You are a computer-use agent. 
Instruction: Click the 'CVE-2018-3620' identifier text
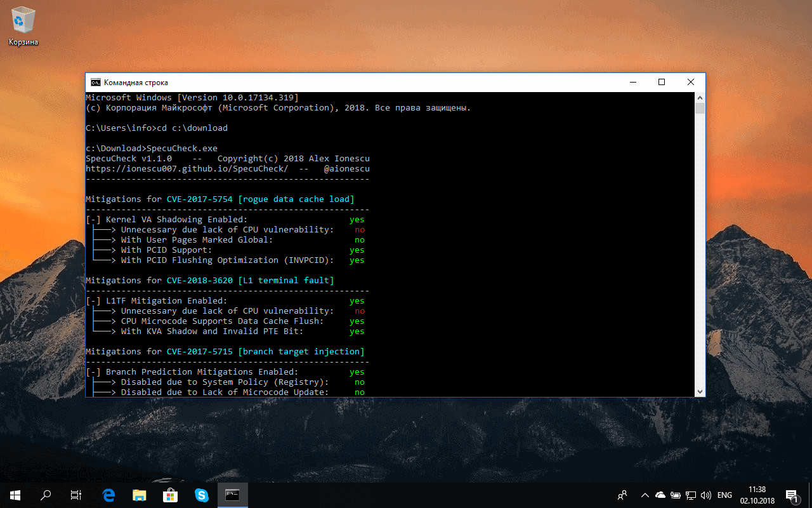tap(200, 281)
